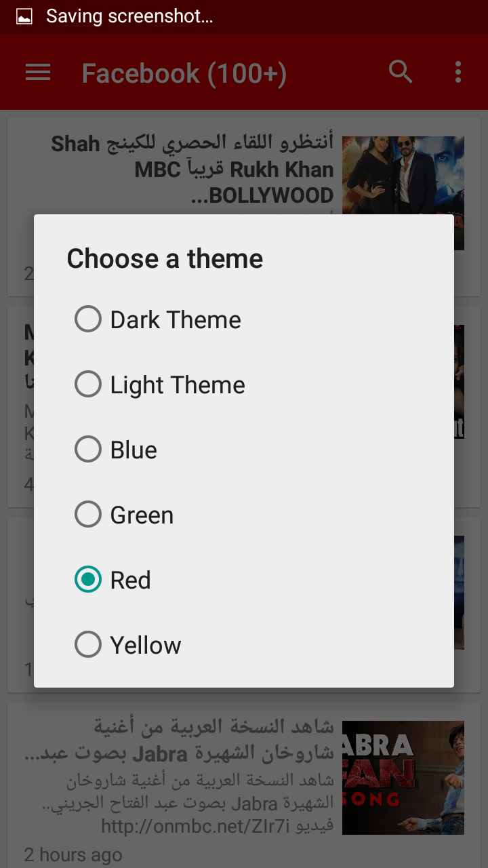Open the Shah Rukh Khan post thumbnail

click(x=403, y=193)
